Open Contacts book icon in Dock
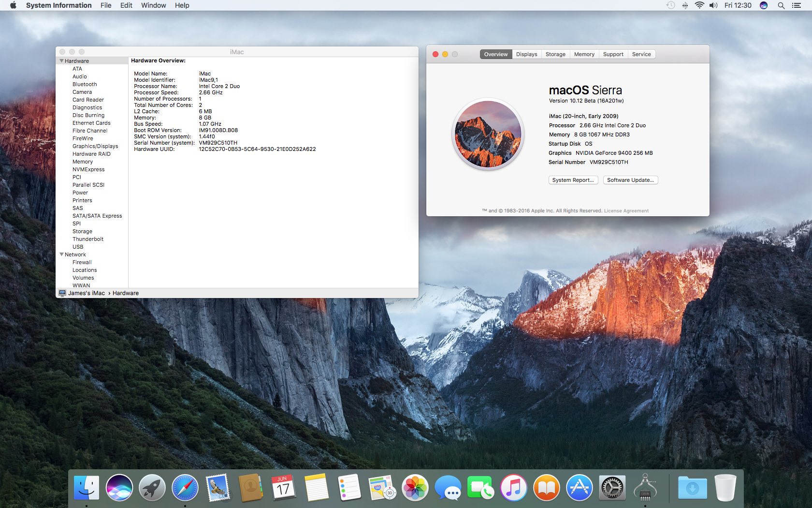 coord(251,487)
